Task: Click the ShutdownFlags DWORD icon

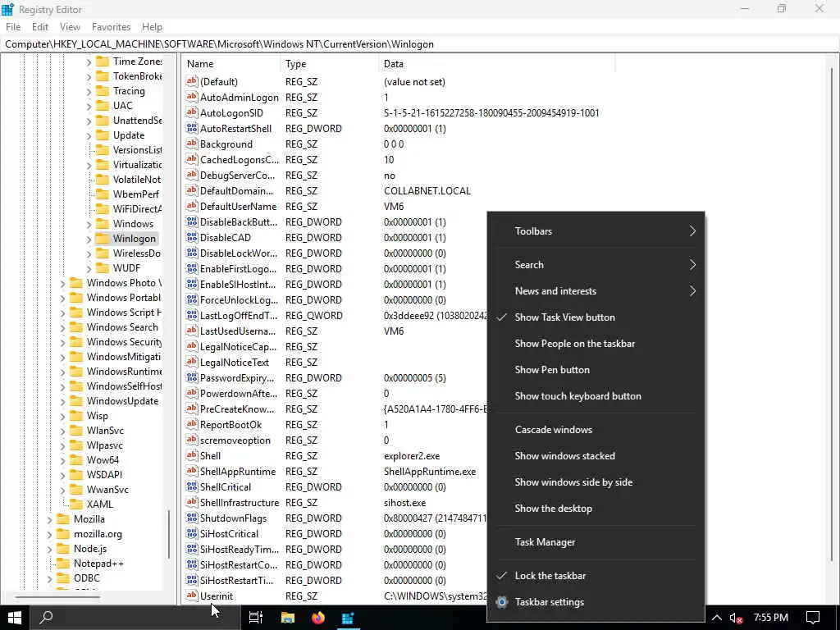Action: click(192, 518)
